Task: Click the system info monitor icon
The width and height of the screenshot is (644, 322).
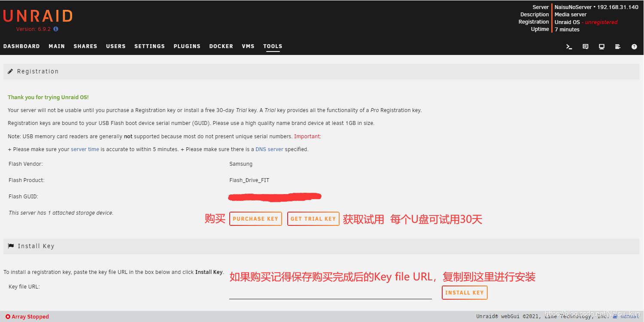Action: pyautogui.click(x=602, y=47)
